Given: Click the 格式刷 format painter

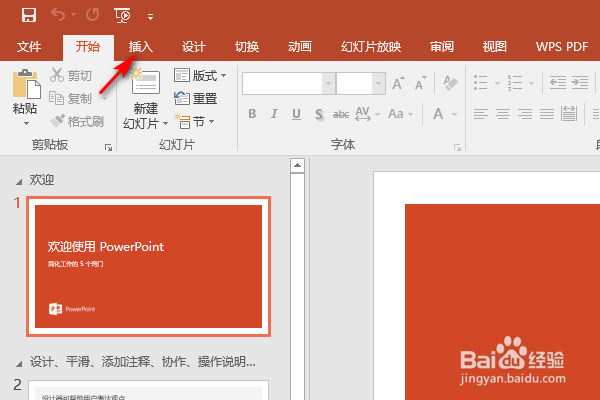Looking at the screenshot, I should coord(77,121).
